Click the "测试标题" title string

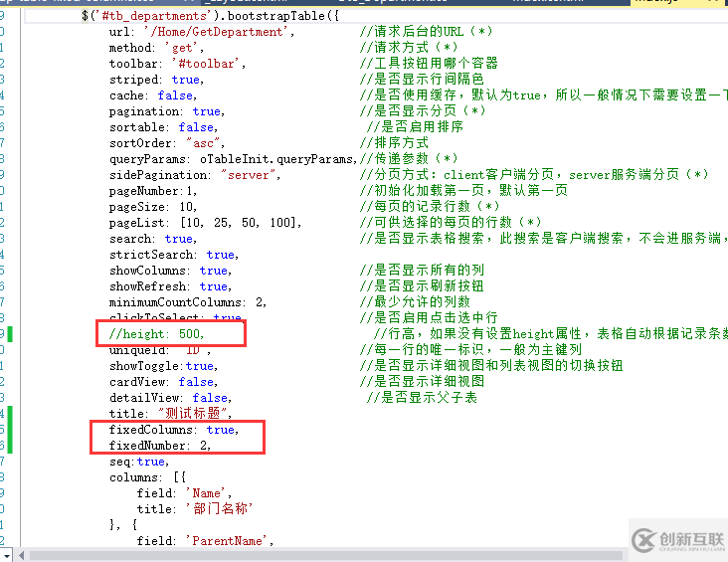pos(192,413)
